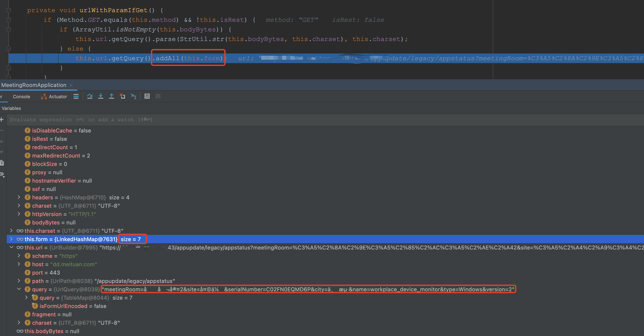Click the layout settings icon on far right
This screenshot has width=644, height=336.
[x=158, y=96]
